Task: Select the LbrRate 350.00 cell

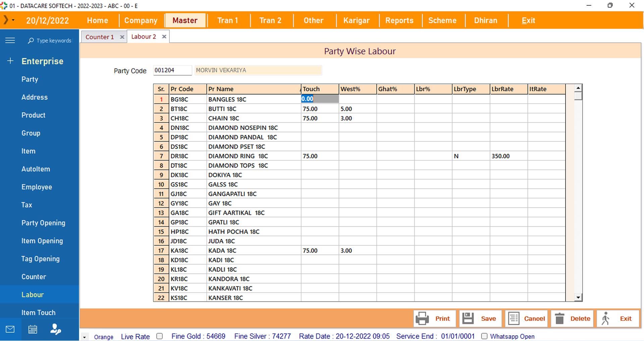Action: point(508,156)
